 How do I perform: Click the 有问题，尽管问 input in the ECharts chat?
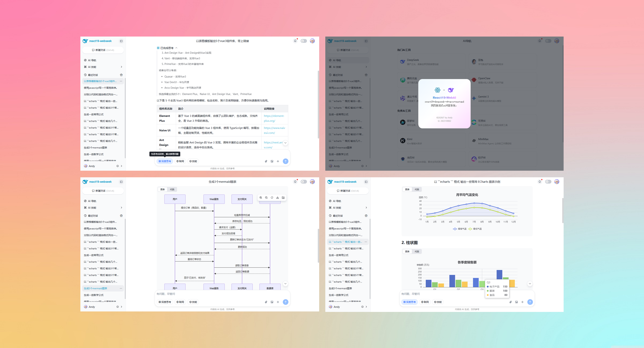tap(467, 294)
